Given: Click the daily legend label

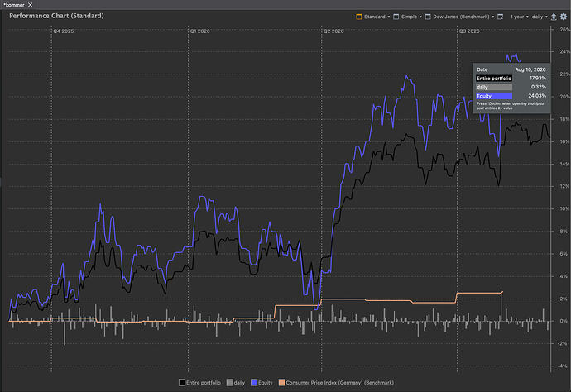Looking at the screenshot, I should (x=239, y=383).
